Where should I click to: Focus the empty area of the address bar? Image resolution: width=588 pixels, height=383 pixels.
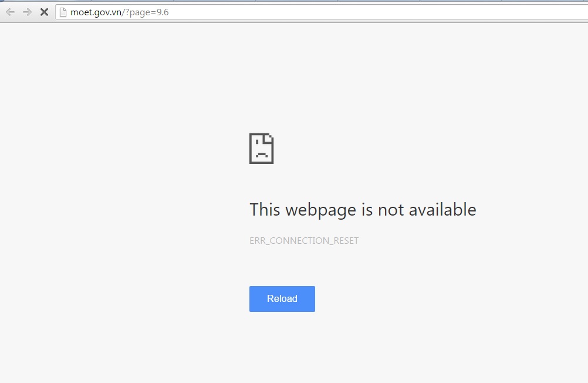[x=375, y=12]
